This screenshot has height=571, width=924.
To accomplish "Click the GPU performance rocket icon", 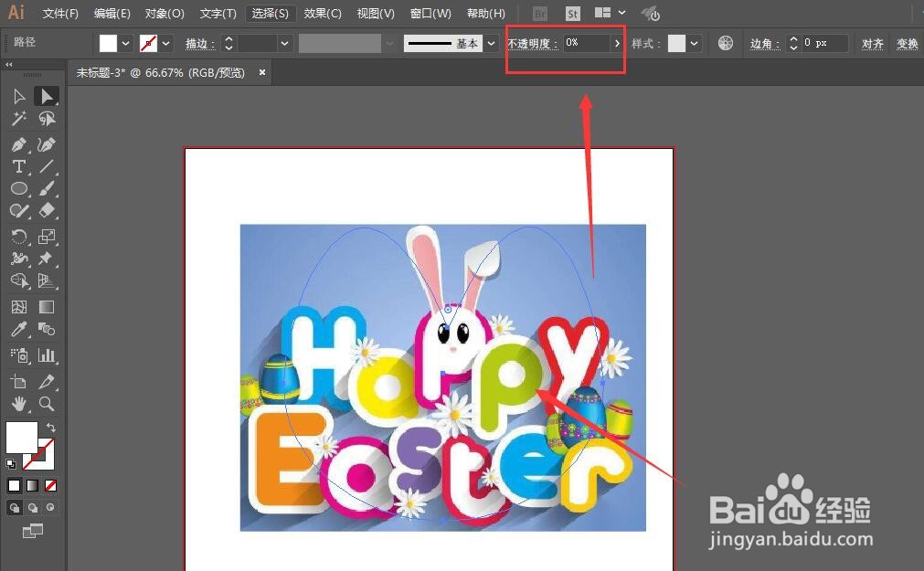I will coord(651,13).
